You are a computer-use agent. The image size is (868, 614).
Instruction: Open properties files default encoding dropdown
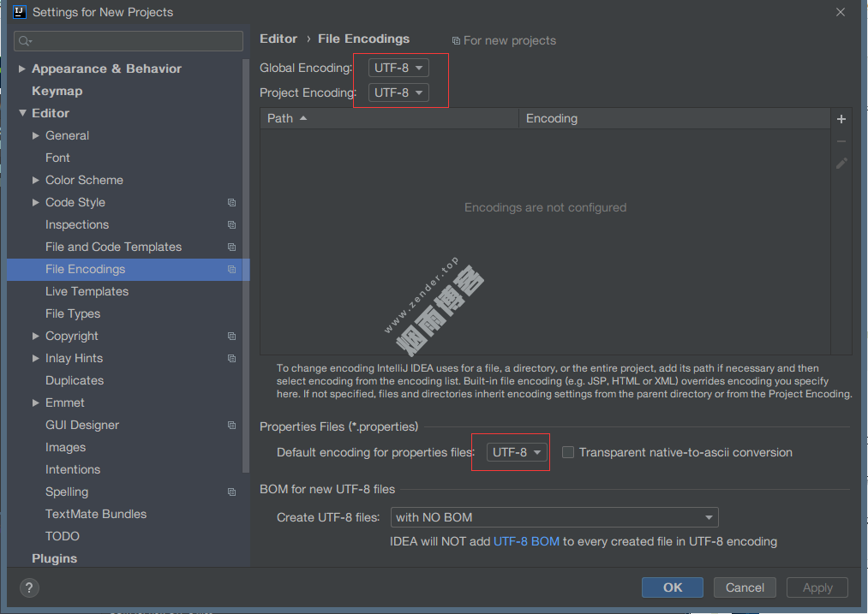[x=518, y=452]
